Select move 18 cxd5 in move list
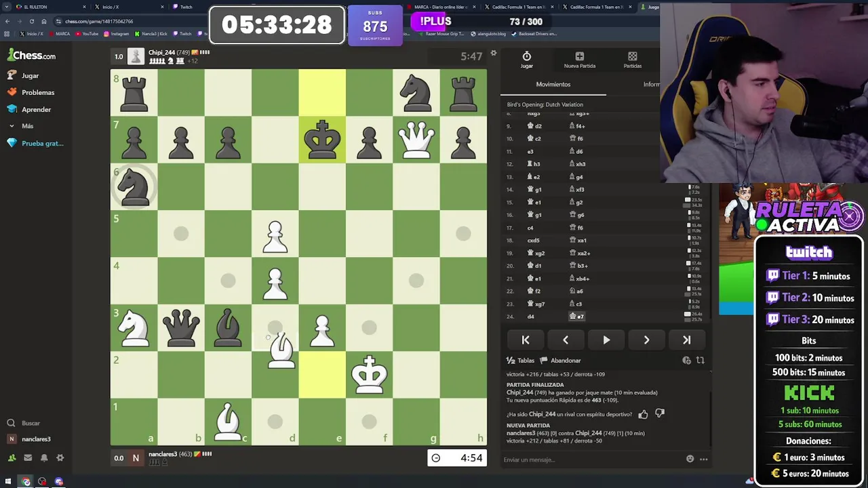The height and width of the screenshot is (488, 868). pyautogui.click(x=534, y=240)
